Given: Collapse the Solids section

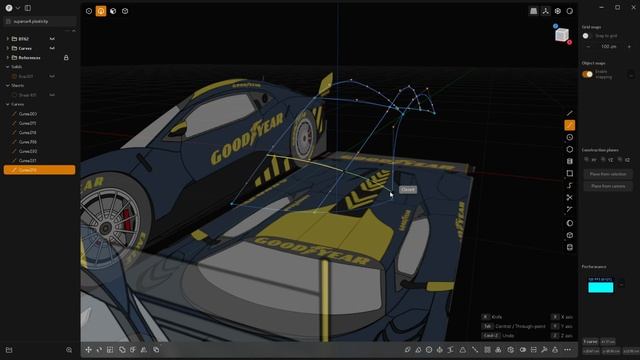Looking at the screenshot, I should [8, 67].
